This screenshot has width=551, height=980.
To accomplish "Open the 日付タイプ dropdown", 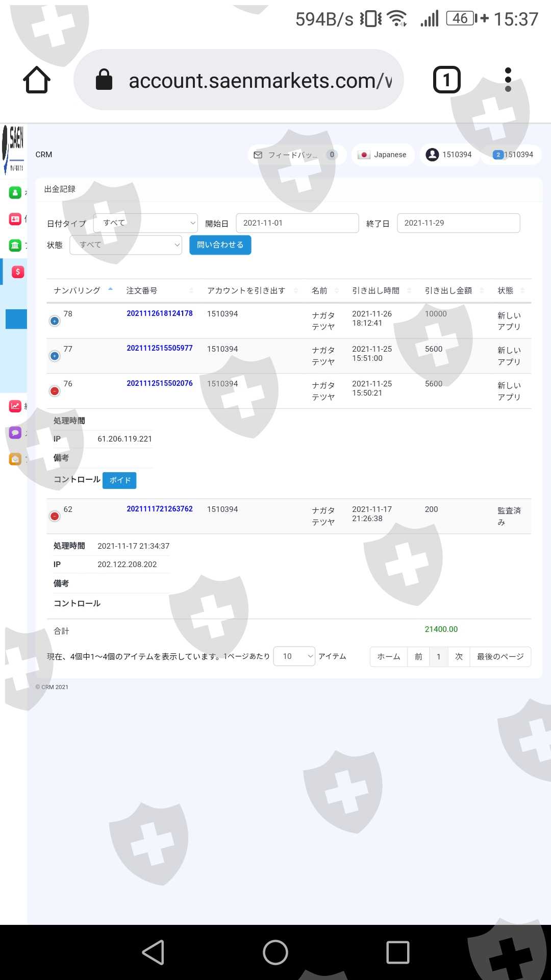I will click(x=145, y=223).
